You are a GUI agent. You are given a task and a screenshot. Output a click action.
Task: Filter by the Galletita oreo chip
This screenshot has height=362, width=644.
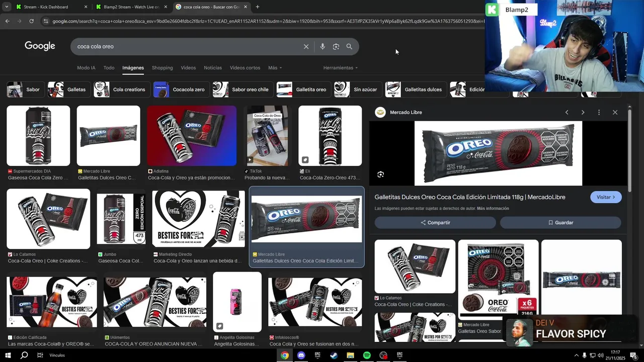pyautogui.click(x=303, y=89)
